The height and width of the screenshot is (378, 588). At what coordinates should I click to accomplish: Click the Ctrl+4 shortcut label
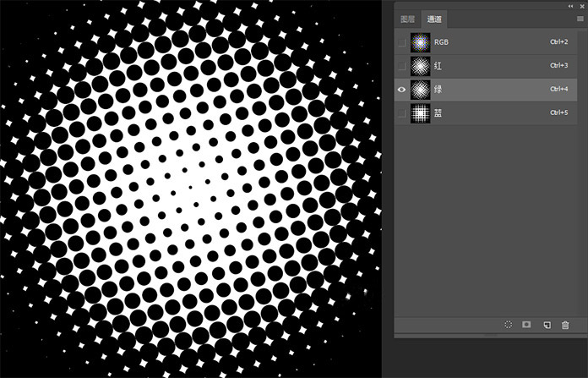tap(558, 89)
